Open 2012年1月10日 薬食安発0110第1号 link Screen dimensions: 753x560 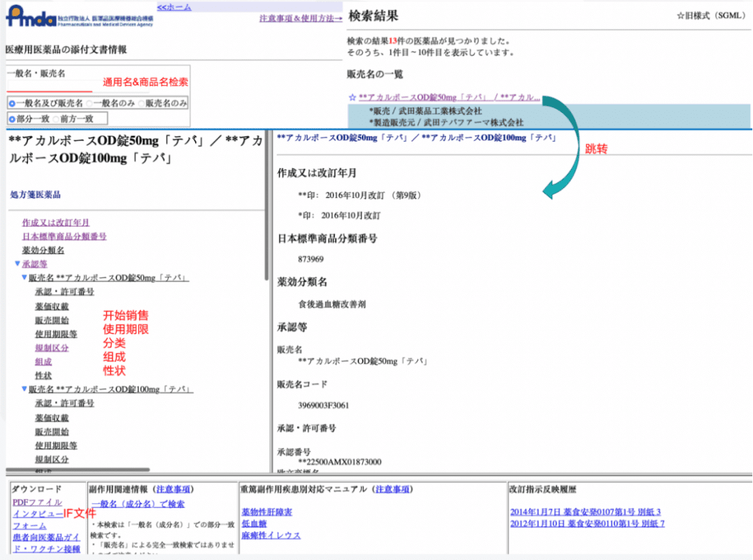point(587,524)
